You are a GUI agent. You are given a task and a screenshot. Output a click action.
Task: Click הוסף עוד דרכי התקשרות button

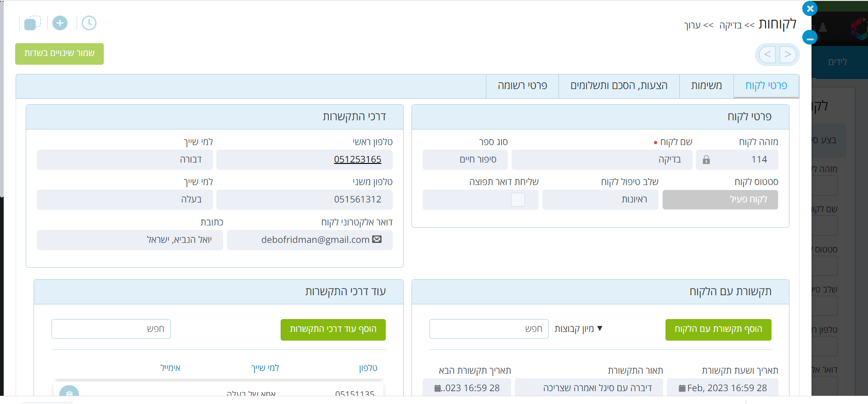coord(333,330)
